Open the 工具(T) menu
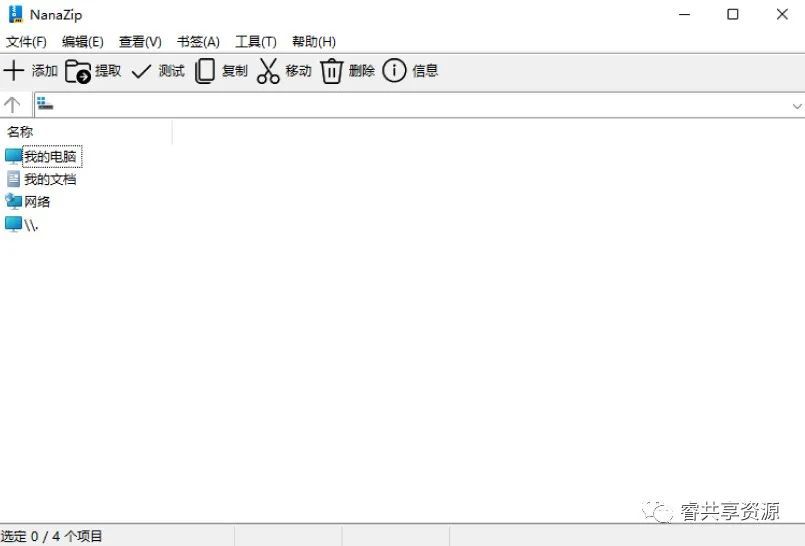 coord(256,42)
